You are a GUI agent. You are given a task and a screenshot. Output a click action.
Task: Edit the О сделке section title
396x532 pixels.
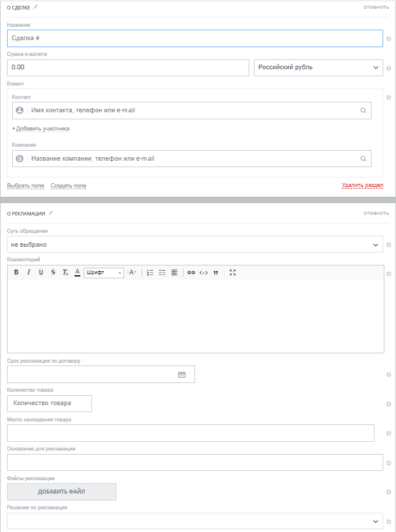pyautogui.click(x=36, y=6)
